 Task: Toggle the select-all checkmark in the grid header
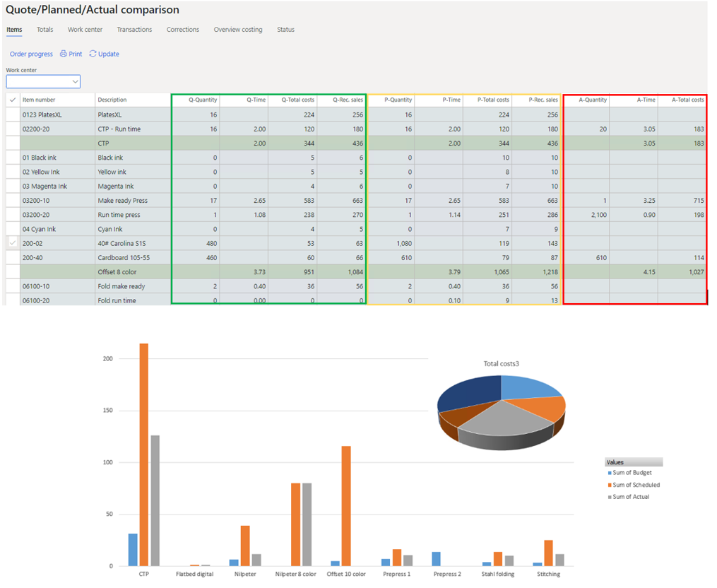click(12, 100)
